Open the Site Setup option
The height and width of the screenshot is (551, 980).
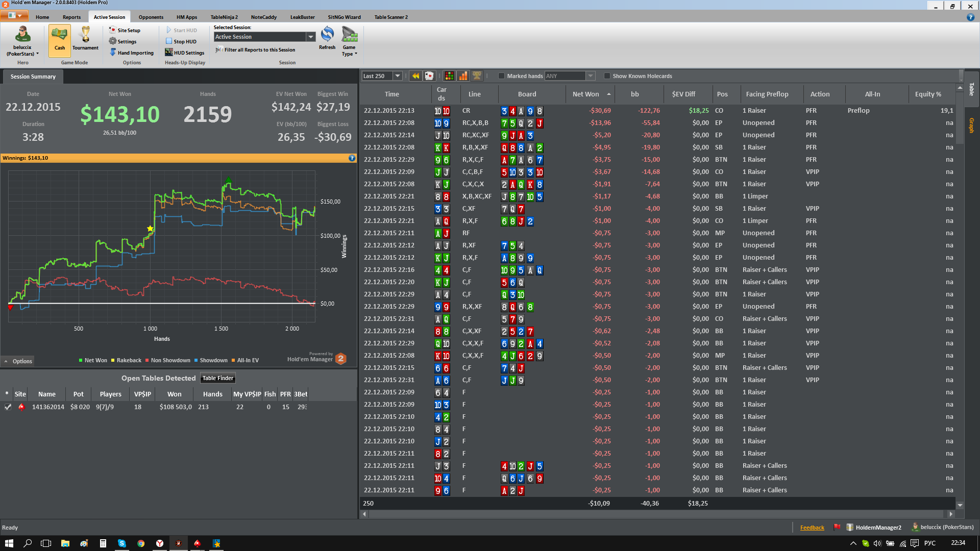point(125,30)
